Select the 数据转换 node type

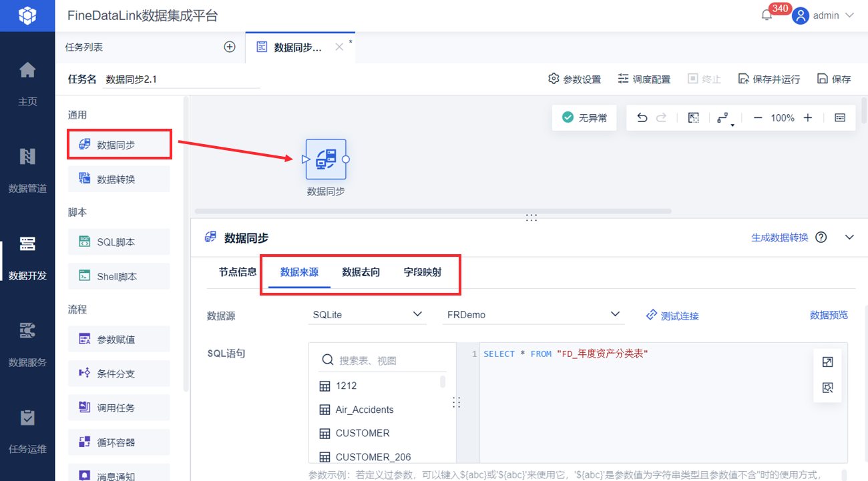(120, 179)
